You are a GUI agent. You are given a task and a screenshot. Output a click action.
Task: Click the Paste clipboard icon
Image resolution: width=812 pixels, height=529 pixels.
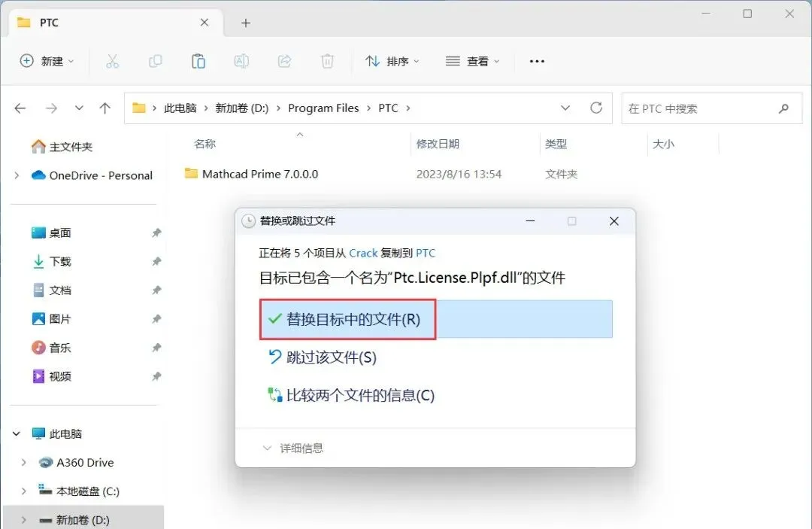198,61
